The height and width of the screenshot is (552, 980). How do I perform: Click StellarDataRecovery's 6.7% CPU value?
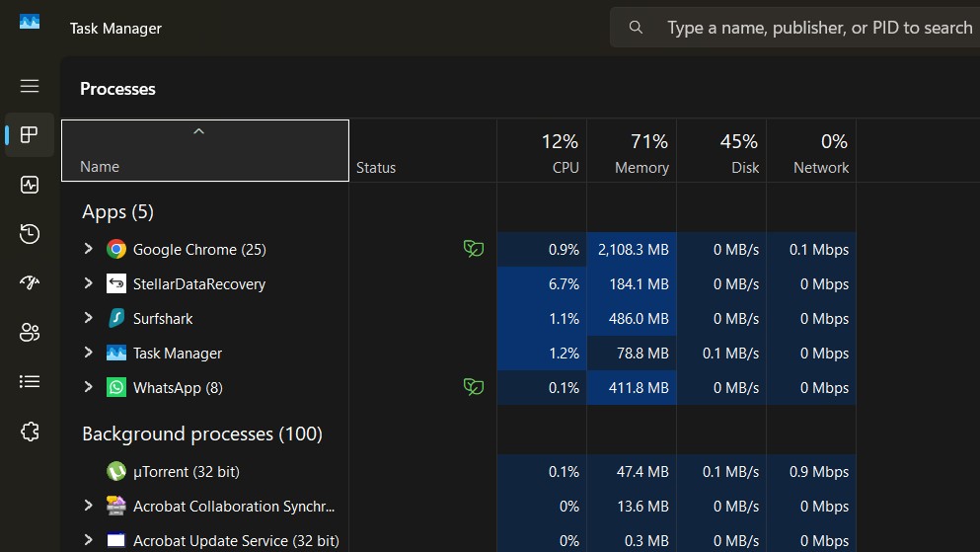(x=564, y=283)
